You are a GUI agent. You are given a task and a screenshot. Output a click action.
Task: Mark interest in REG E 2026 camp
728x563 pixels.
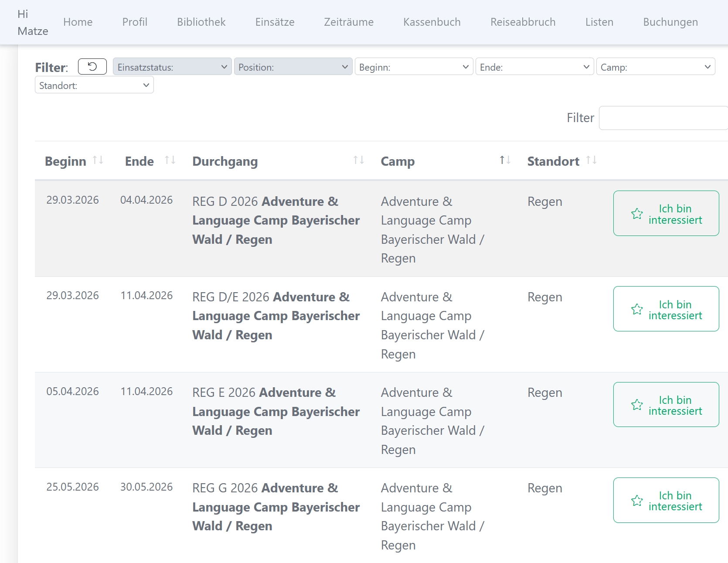click(666, 405)
